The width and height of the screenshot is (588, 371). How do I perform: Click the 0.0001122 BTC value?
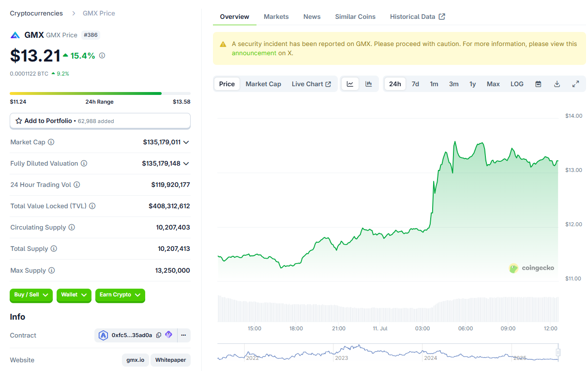coord(29,74)
